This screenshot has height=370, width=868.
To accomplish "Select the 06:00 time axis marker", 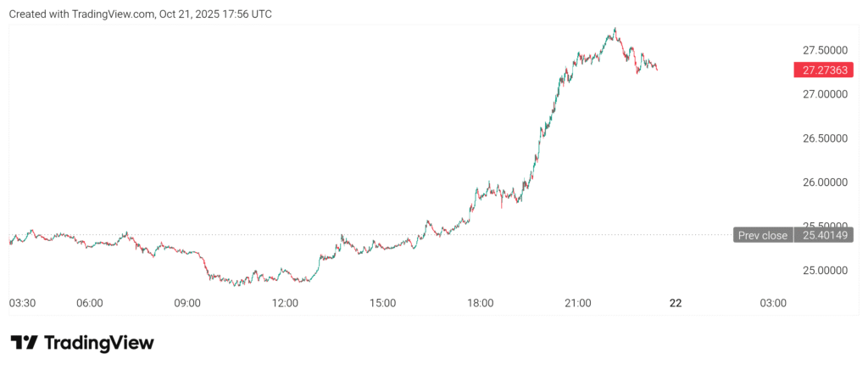I will 90,302.
